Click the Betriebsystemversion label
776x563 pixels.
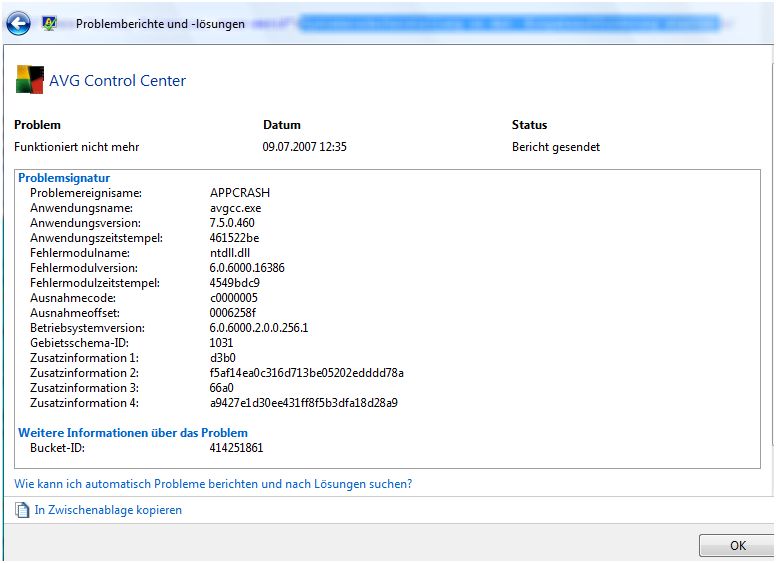(x=87, y=328)
